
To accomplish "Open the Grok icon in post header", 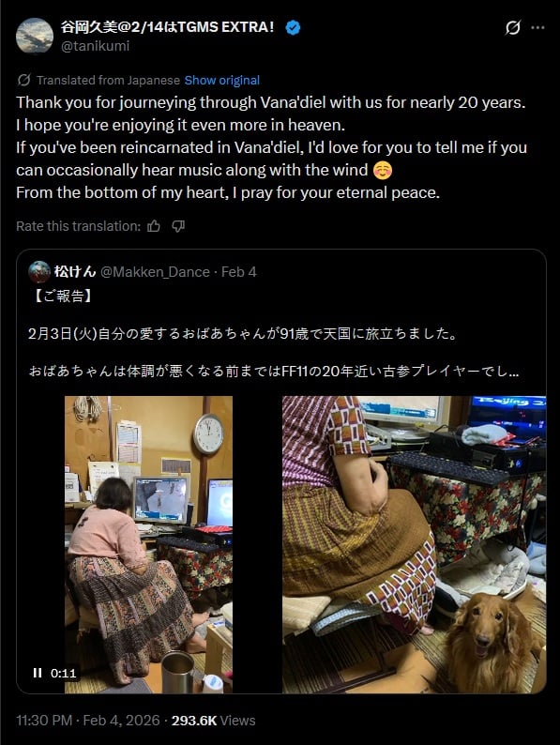I will click(x=512, y=27).
